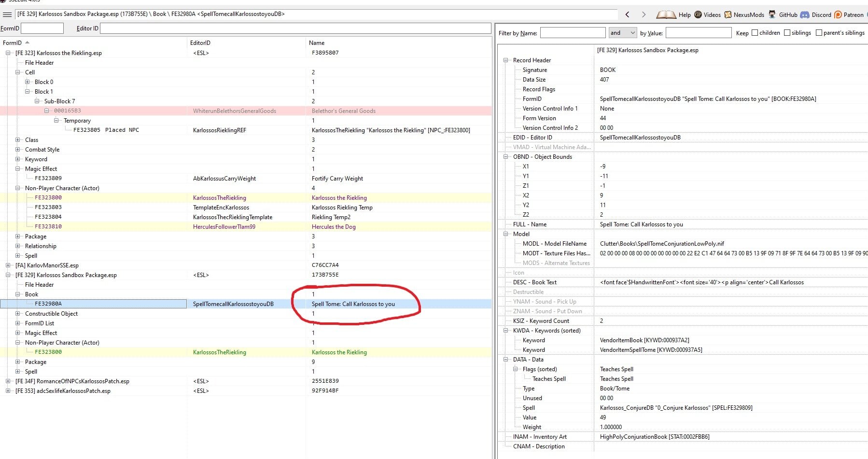Expand the FormID List group

(x=18, y=323)
